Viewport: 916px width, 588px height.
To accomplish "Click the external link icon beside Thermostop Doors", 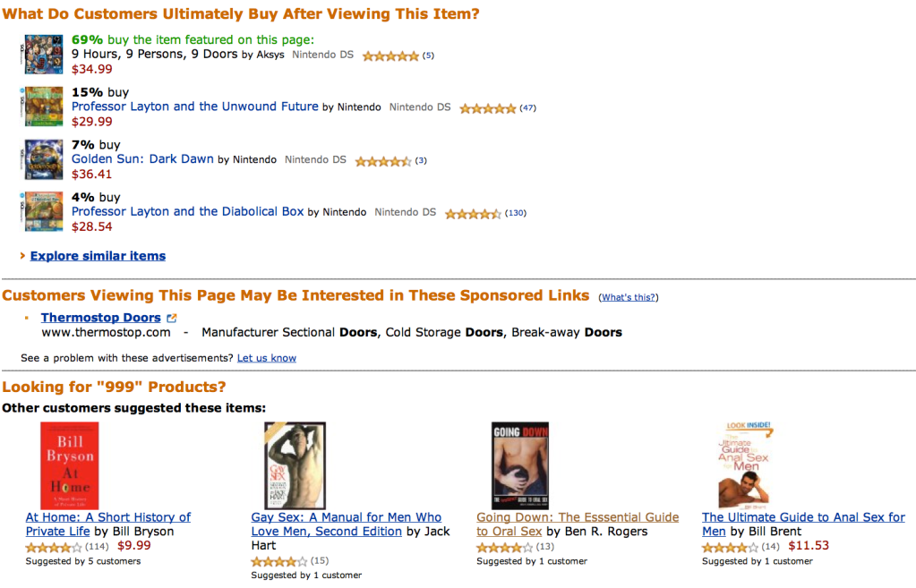I will (x=172, y=318).
